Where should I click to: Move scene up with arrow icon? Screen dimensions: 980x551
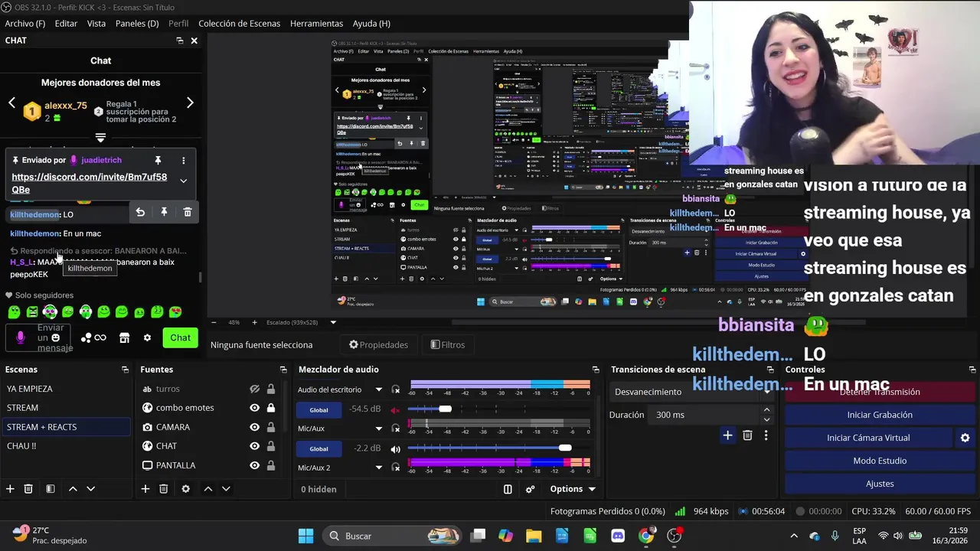tap(73, 489)
